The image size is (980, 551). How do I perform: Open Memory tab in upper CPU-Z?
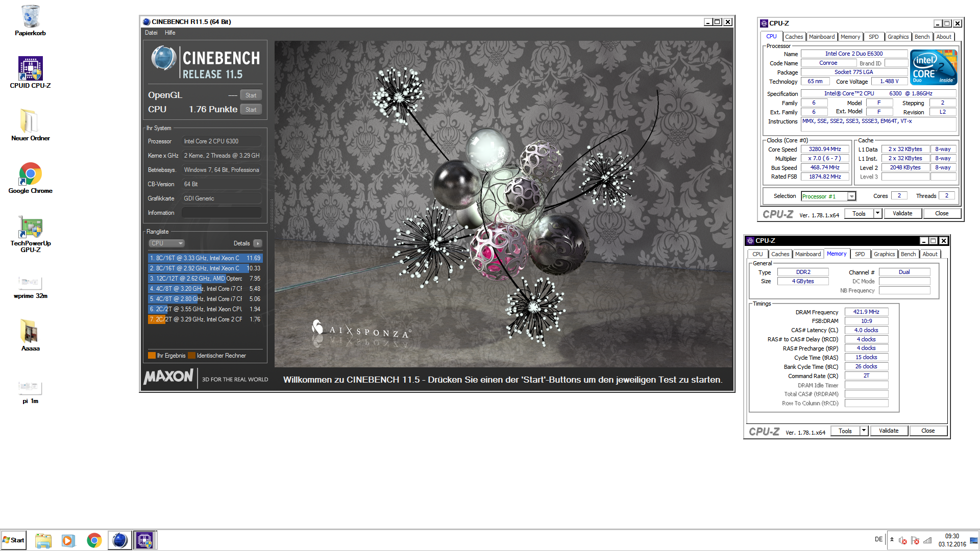point(850,37)
